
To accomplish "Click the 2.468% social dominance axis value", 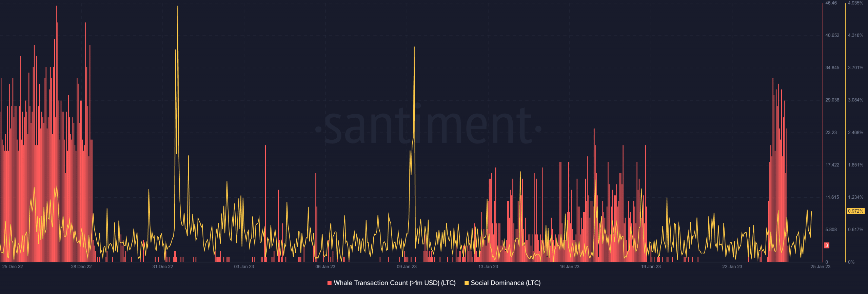I will [855, 133].
